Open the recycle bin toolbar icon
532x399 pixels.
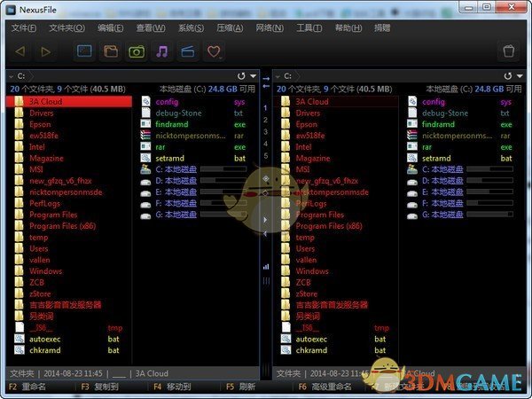pyautogui.click(x=509, y=51)
